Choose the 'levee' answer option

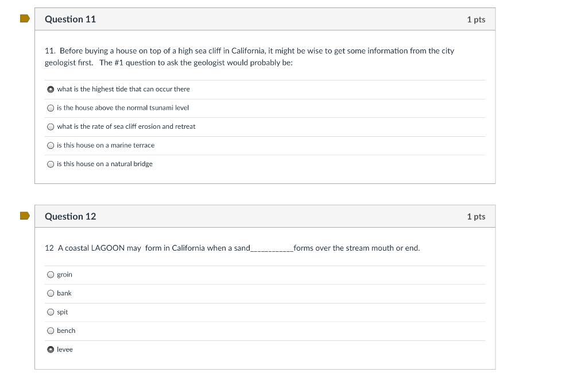pos(51,350)
